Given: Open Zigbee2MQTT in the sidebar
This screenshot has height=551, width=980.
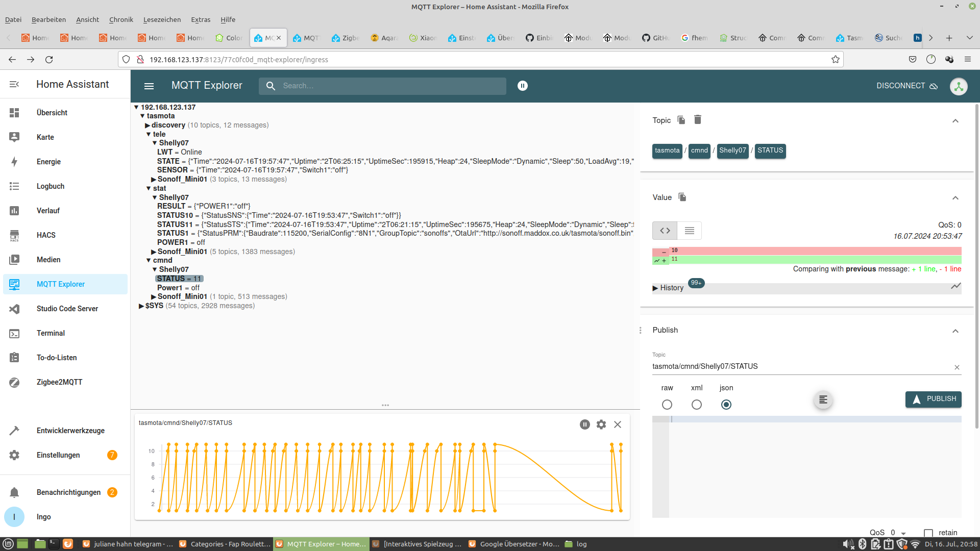Looking at the screenshot, I should (x=65, y=382).
